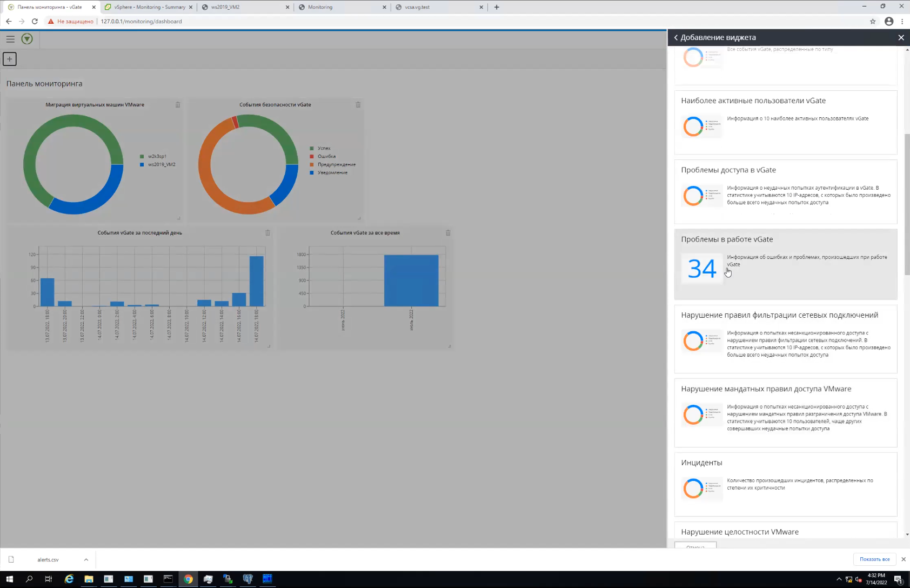The image size is (910, 588).
Task: Go back using the panel's left chevron
Action: 675,37
